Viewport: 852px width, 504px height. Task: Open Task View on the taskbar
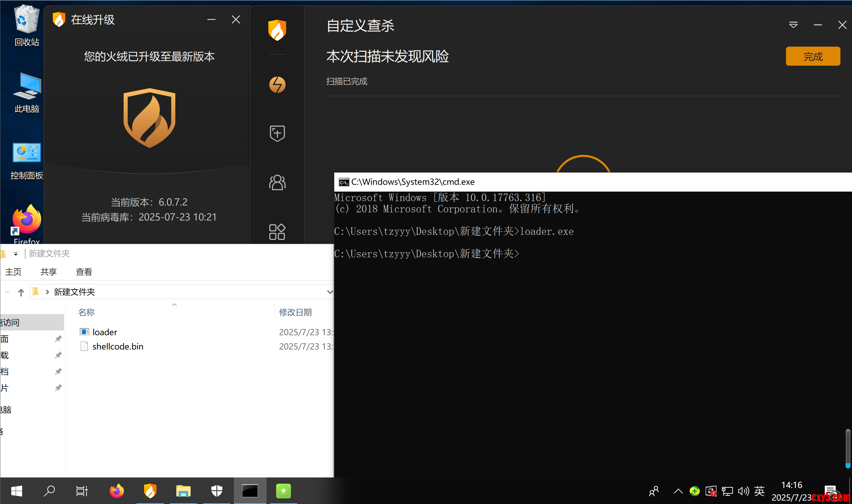coord(82,491)
